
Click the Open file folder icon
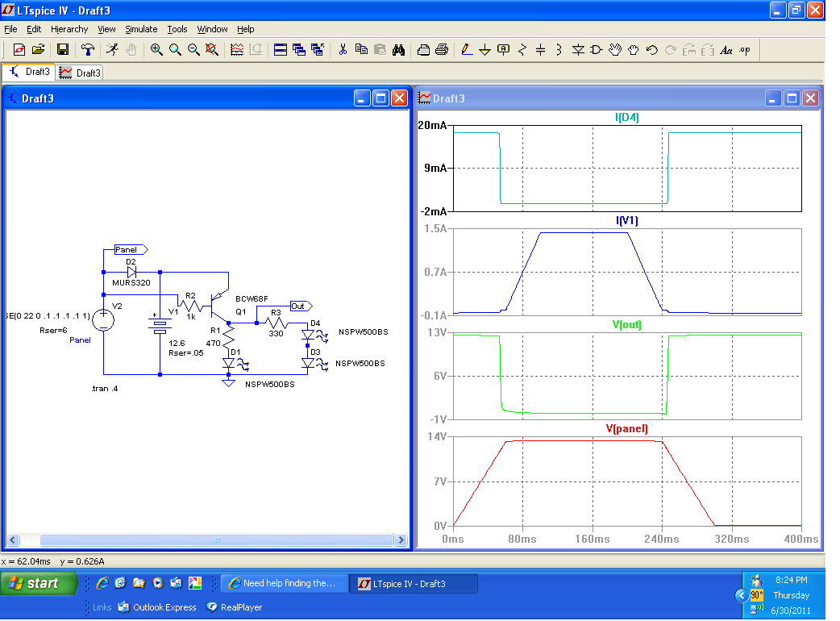point(38,50)
